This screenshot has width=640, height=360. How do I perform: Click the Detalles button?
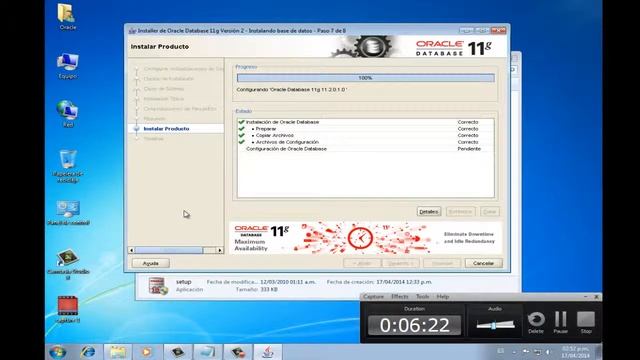(429, 211)
